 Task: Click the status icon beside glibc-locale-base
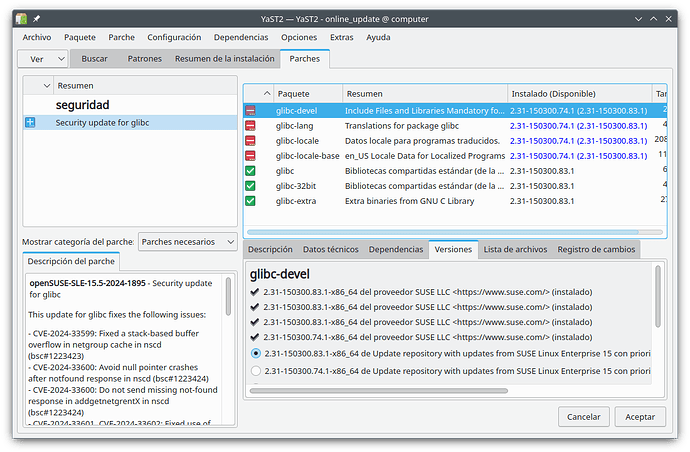tap(251, 156)
